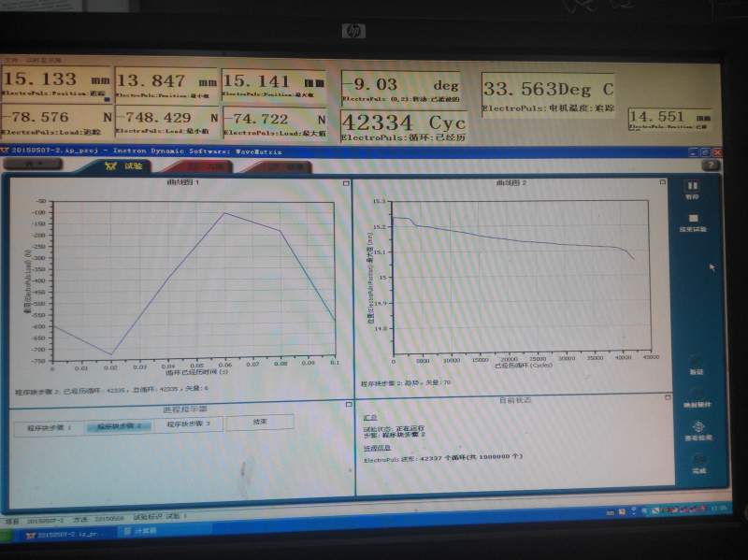748x560 pixels.
Task: Pause the running test with the pause icon
Action: pos(692,186)
